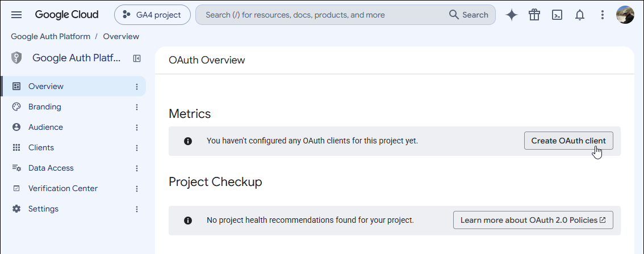
Task: Open more options for Clients
Action: point(137,148)
